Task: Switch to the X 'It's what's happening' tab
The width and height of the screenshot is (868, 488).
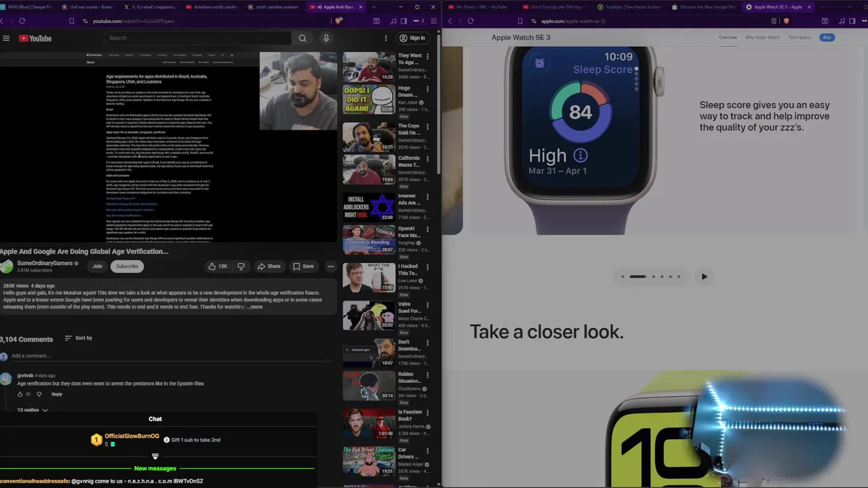Action: (151, 7)
